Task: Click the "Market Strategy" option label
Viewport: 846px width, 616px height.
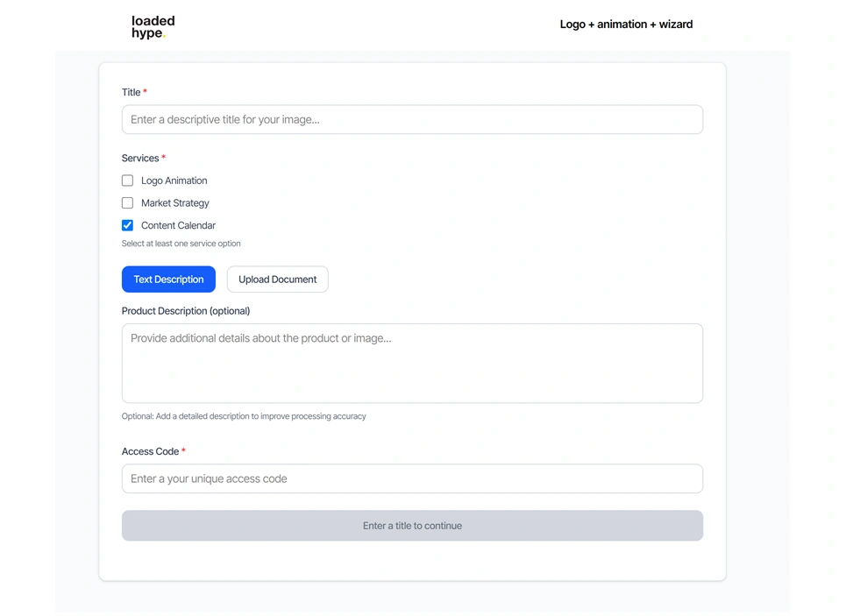Action: pyautogui.click(x=174, y=203)
